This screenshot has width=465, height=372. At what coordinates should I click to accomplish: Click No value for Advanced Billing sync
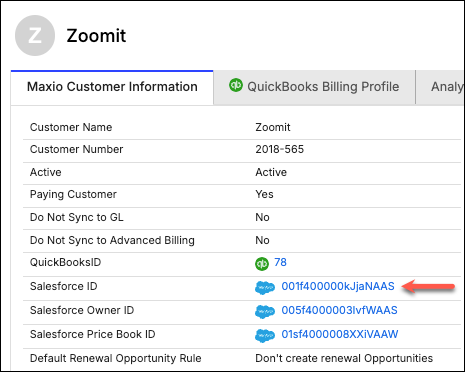click(x=262, y=240)
